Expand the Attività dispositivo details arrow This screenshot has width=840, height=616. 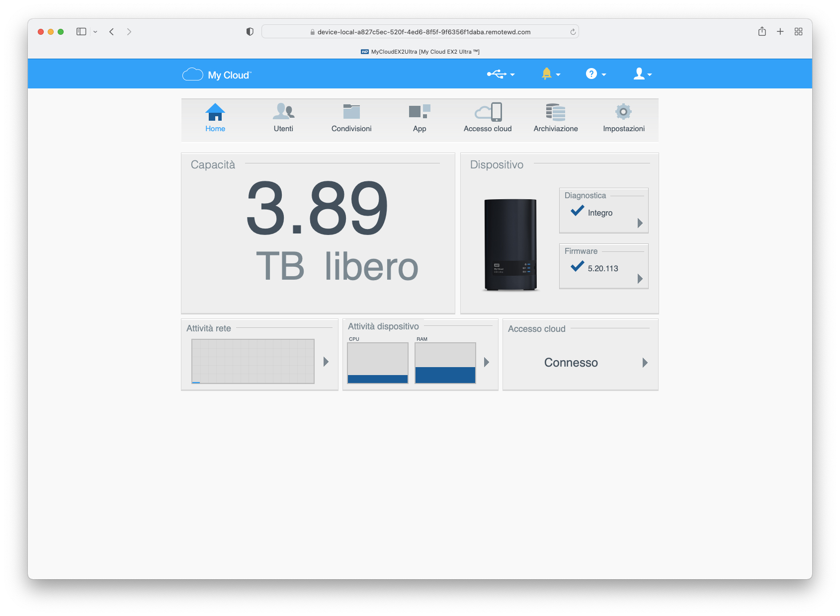[x=487, y=362]
